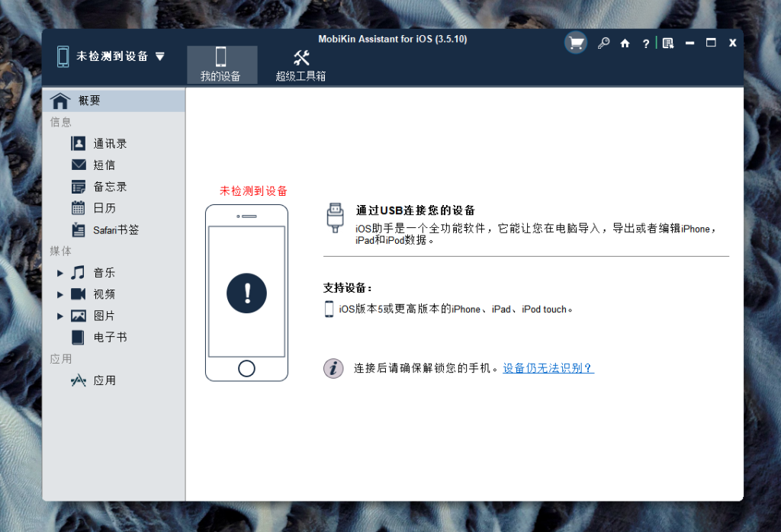The width and height of the screenshot is (781, 532).
Task: Click the home icon in title bar
Action: pos(625,43)
